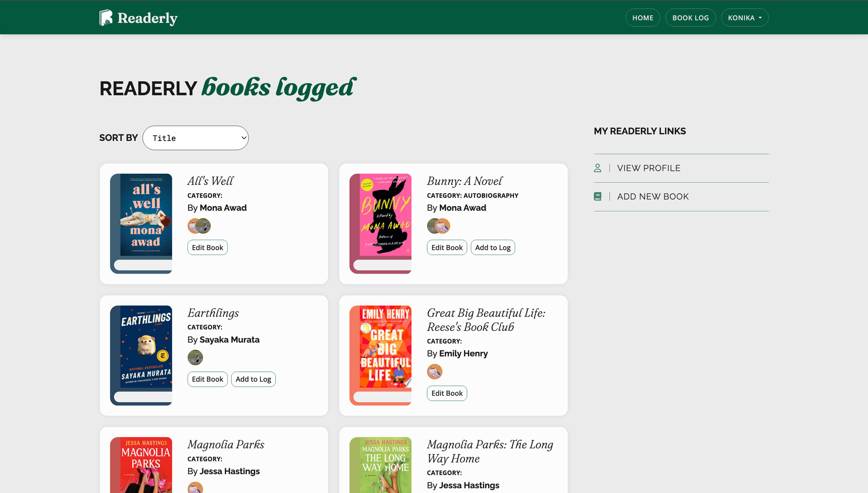Click the My Readerly Links heading

click(x=640, y=131)
